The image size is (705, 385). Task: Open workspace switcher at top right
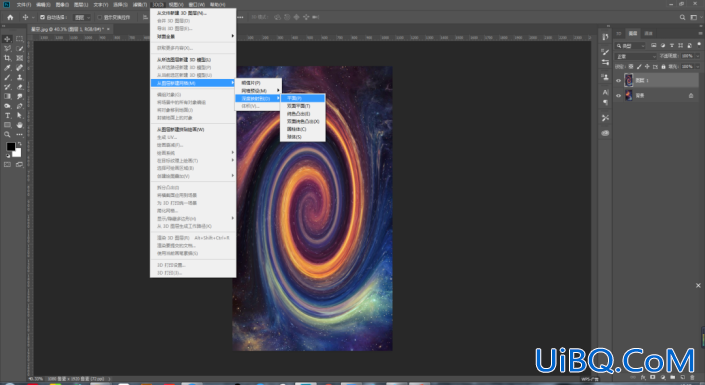click(x=695, y=18)
